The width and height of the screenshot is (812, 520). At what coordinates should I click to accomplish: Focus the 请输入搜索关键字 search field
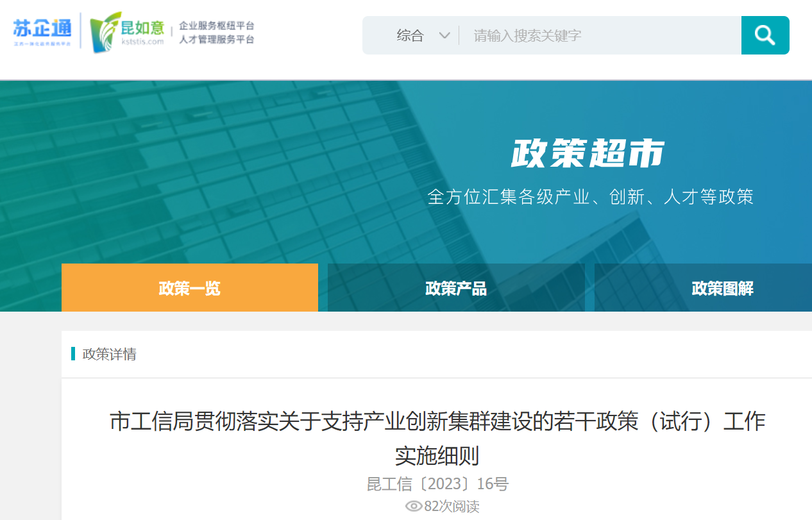[596, 35]
